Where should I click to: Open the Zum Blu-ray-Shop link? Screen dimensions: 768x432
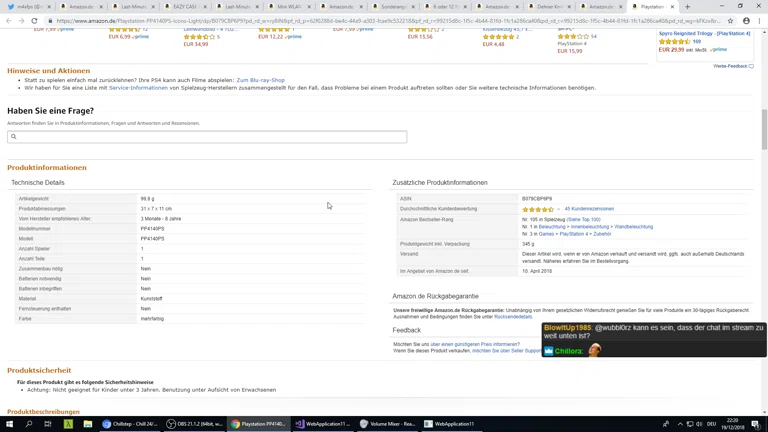260,80
